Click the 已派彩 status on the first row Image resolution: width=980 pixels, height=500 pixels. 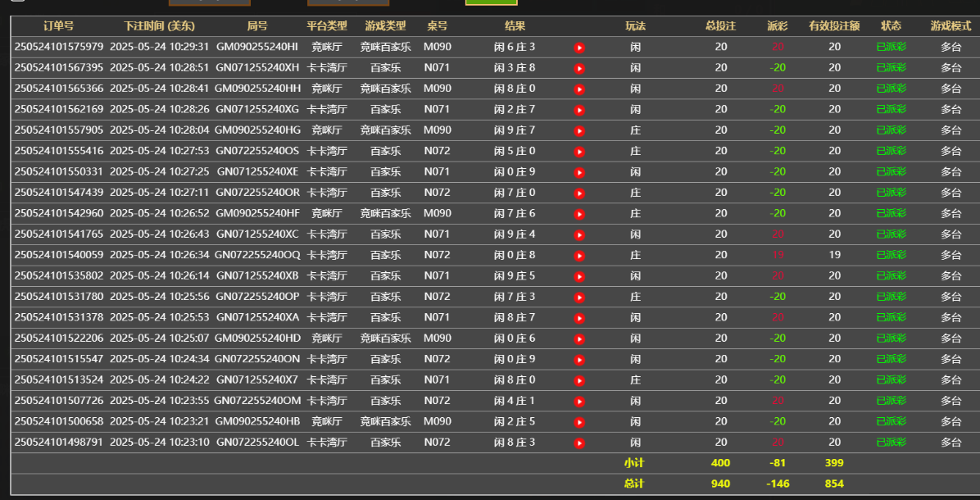(891, 47)
